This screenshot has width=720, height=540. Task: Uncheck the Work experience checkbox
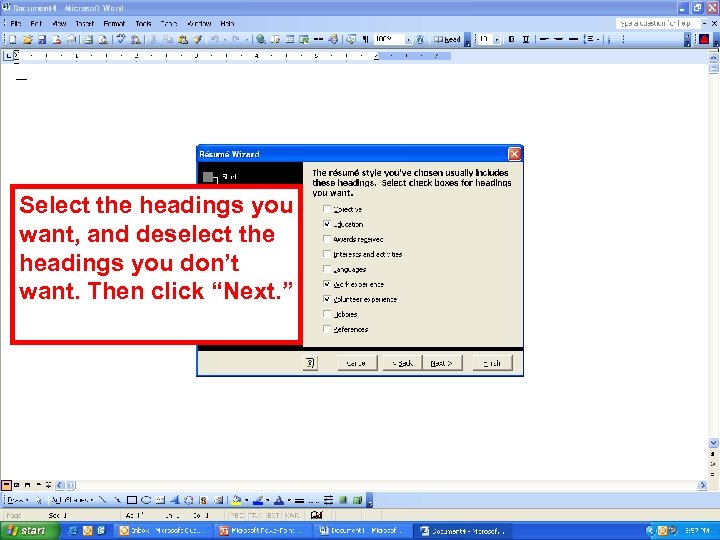point(326,284)
